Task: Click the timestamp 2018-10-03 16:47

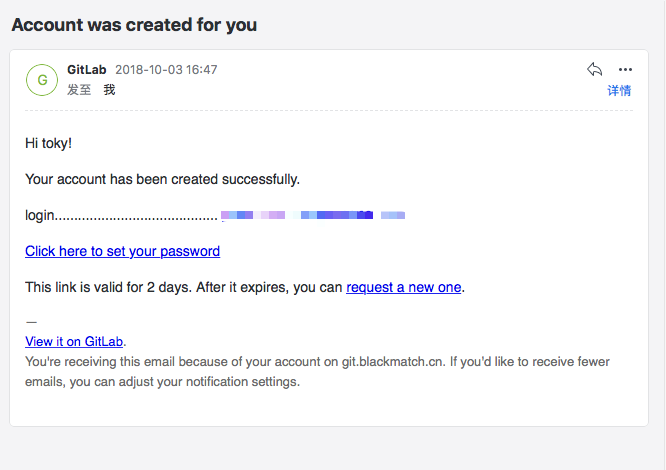Action: [x=166, y=70]
